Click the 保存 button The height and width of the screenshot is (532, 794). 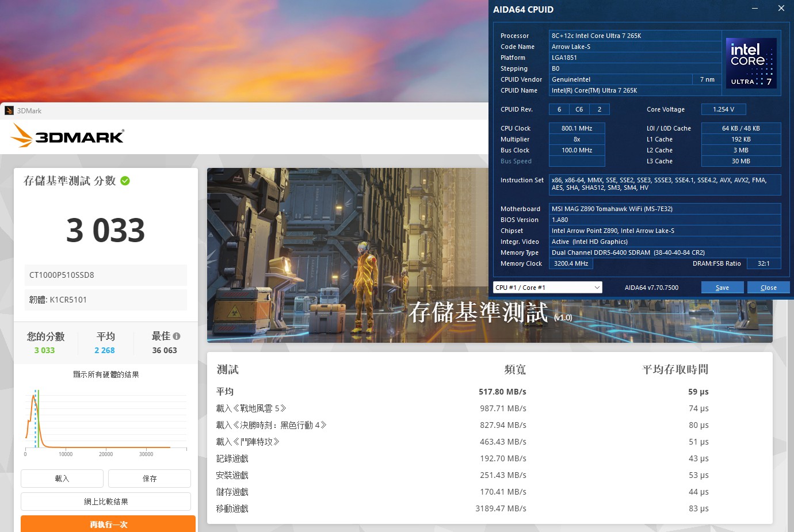pyautogui.click(x=150, y=479)
